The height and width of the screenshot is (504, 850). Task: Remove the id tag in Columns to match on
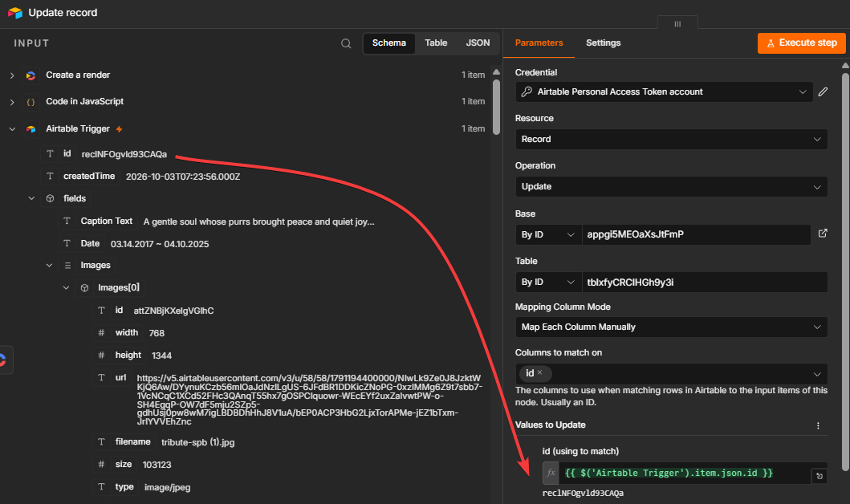pyautogui.click(x=539, y=372)
